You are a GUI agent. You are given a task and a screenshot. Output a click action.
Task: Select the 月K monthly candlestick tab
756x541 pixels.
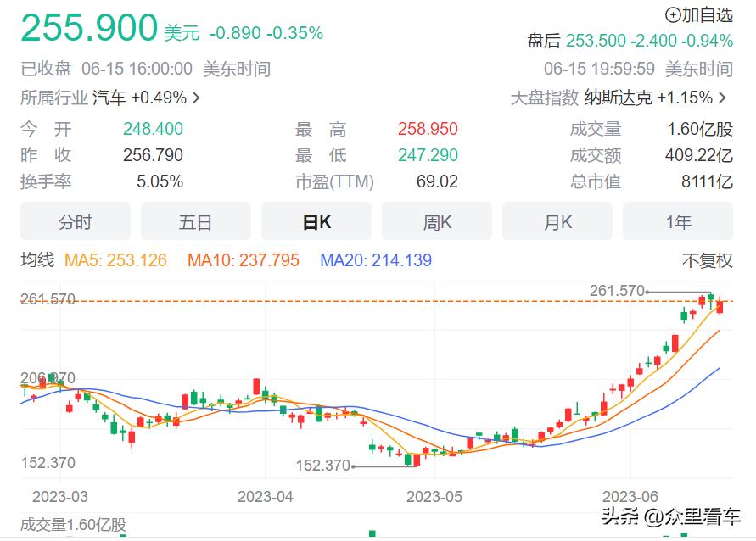(x=557, y=221)
